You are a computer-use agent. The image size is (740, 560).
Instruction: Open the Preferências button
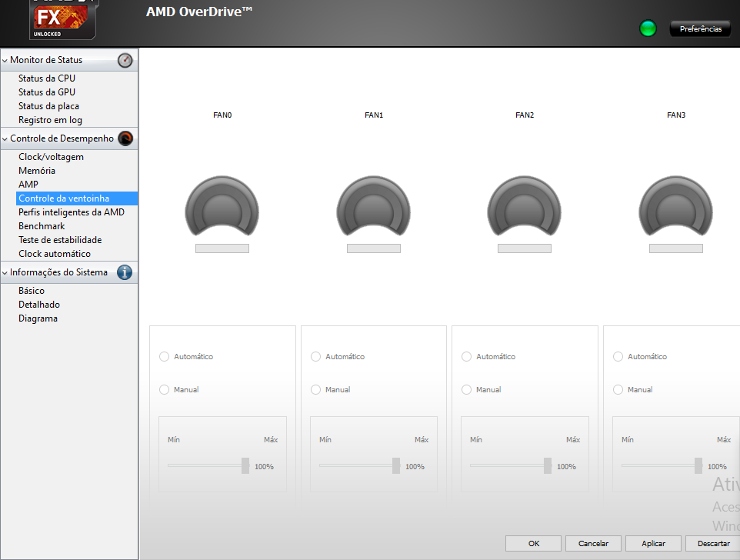pyautogui.click(x=700, y=28)
